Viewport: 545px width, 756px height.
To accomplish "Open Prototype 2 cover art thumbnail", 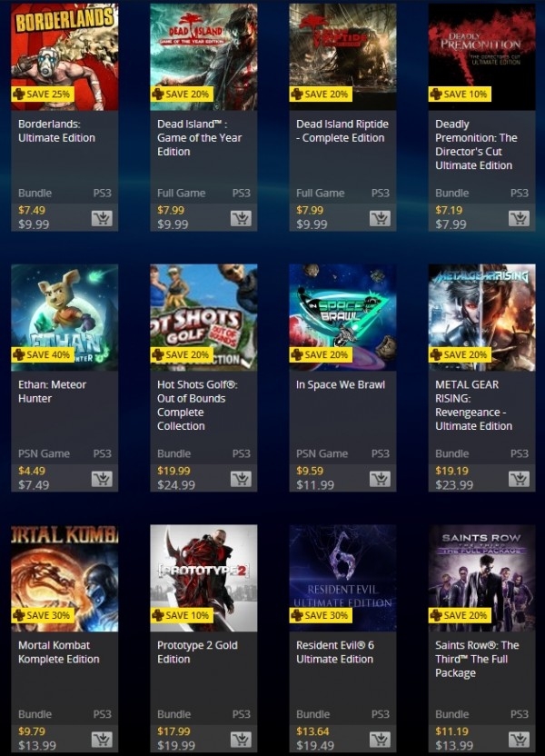I will pyautogui.click(x=203, y=578).
